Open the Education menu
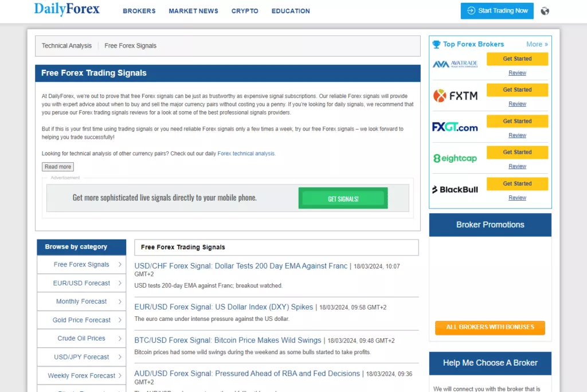Viewport: 587px width, 392px height. pyautogui.click(x=291, y=11)
